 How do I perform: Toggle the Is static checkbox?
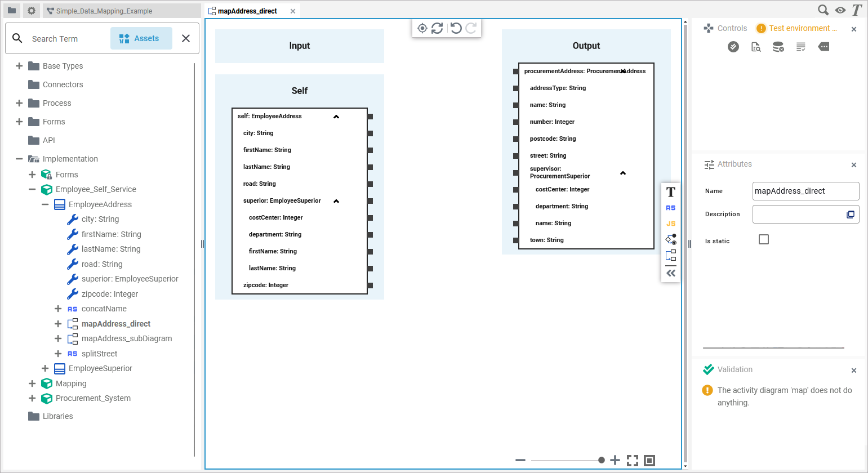pyautogui.click(x=764, y=239)
